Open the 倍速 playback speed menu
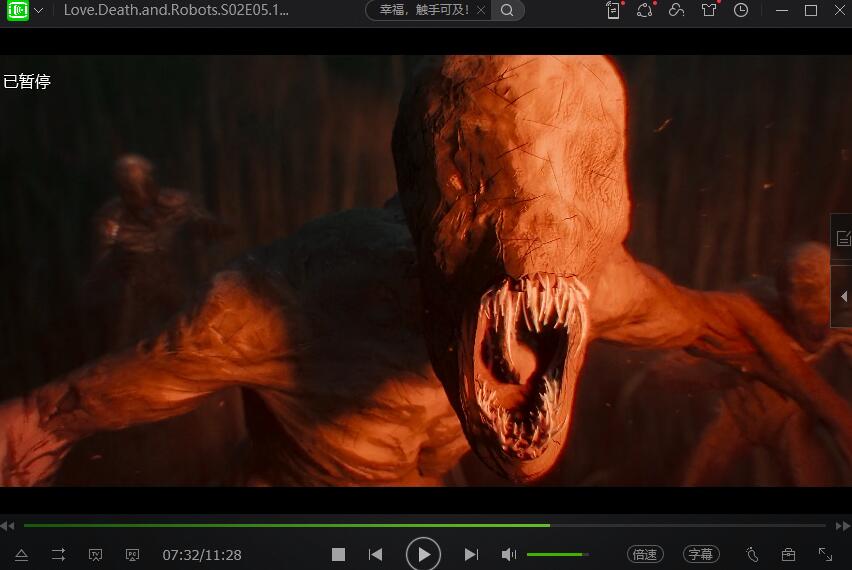This screenshot has height=570, width=852. pyautogui.click(x=645, y=554)
